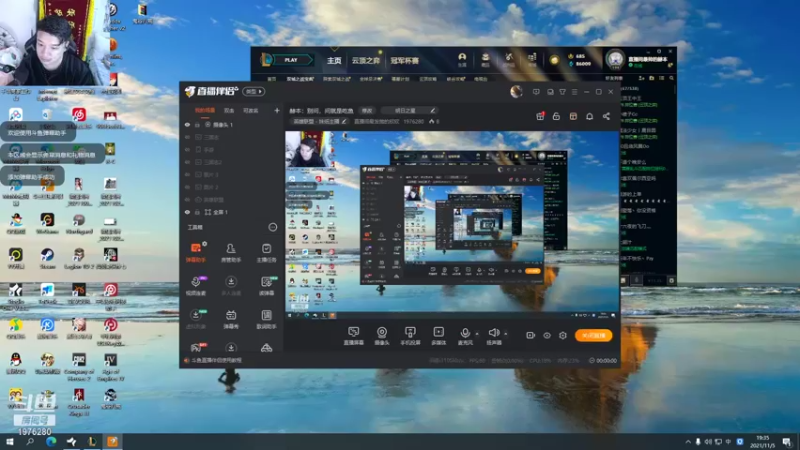Screen dimensions: 800x450
Task: Show the 图片 2 source via eye icon
Action: (187, 187)
